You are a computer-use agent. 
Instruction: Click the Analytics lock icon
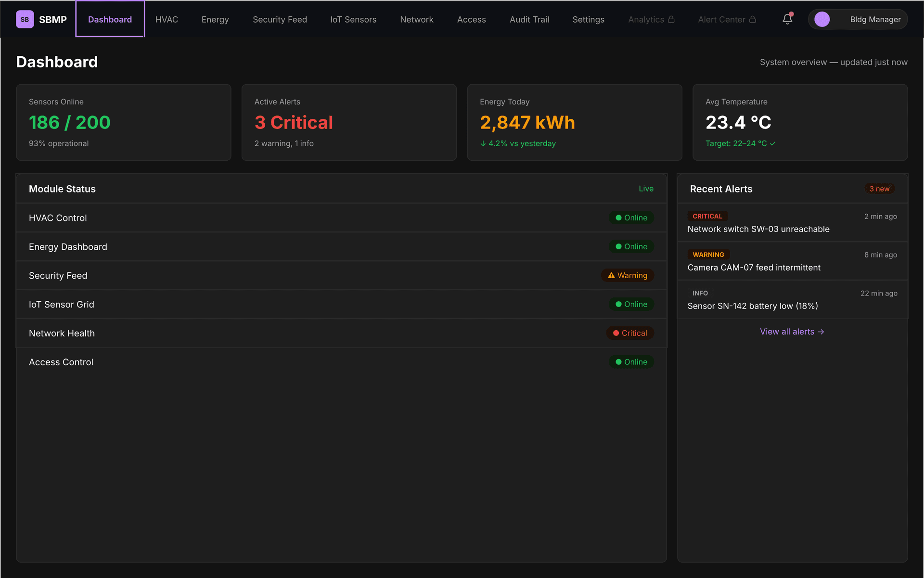[671, 19]
